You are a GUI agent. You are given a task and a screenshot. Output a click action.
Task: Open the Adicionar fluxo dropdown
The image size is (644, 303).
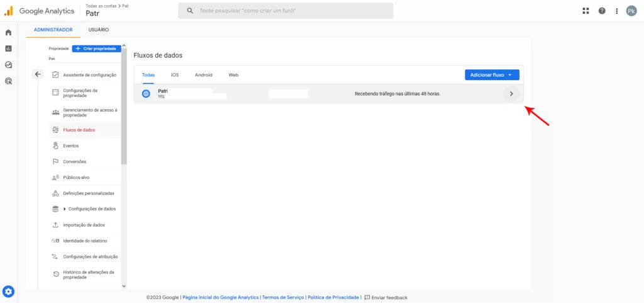point(492,75)
